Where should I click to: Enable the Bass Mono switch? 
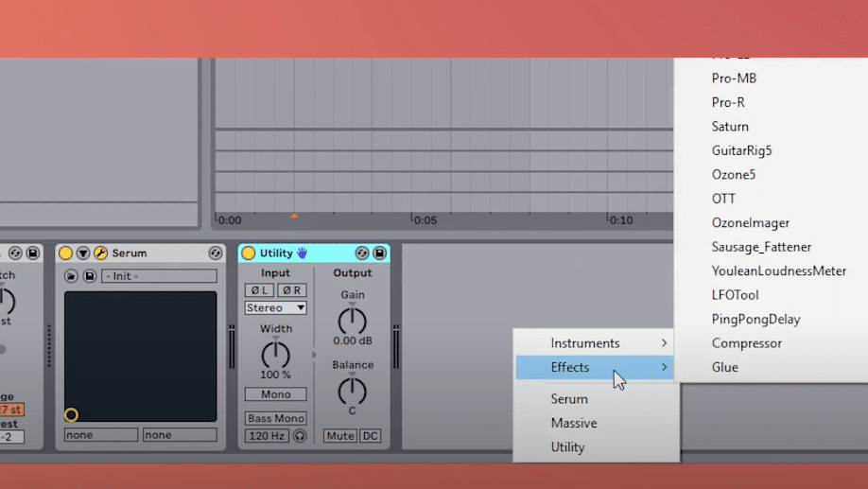[x=276, y=418]
